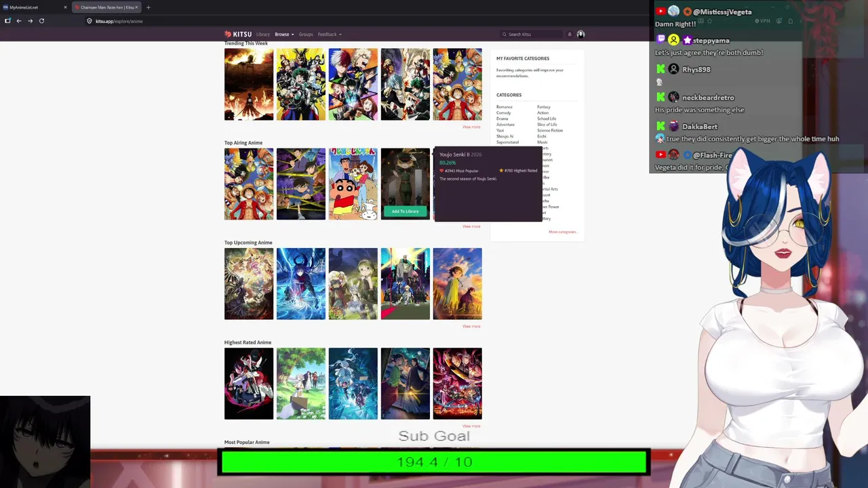Open the first Top Upcoming anime poster
868x488 pixels.
249,284
